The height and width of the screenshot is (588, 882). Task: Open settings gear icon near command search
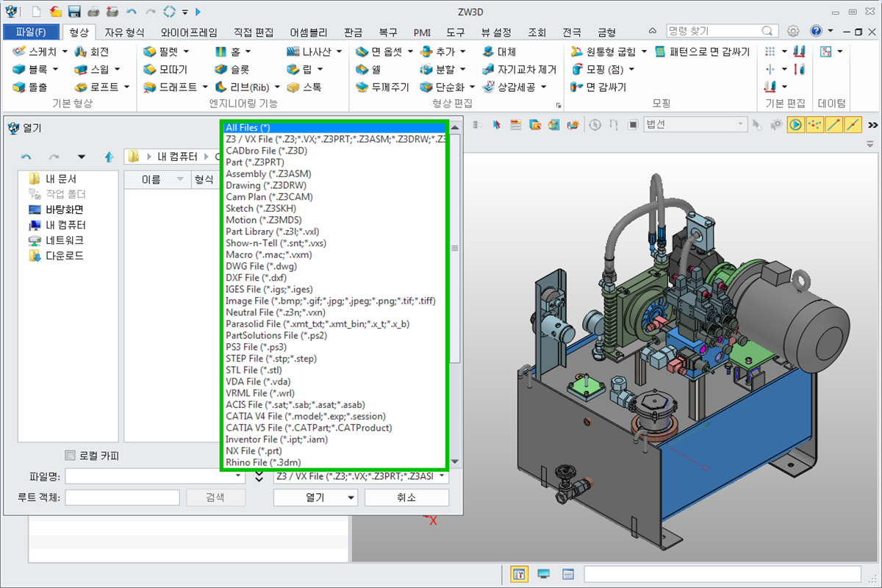tap(793, 31)
